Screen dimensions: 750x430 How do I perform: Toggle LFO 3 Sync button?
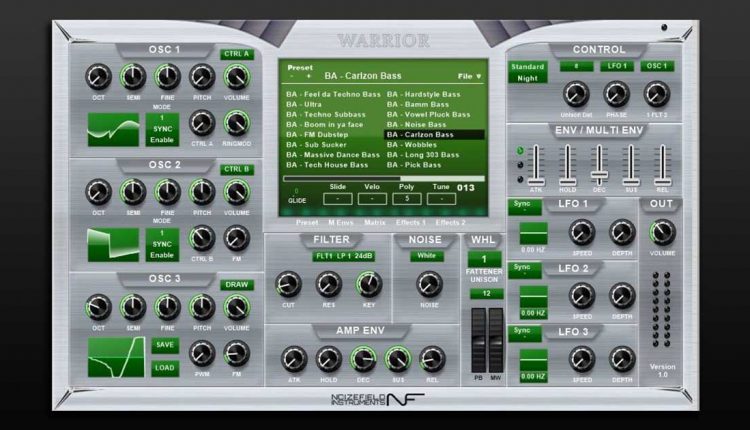[525, 333]
